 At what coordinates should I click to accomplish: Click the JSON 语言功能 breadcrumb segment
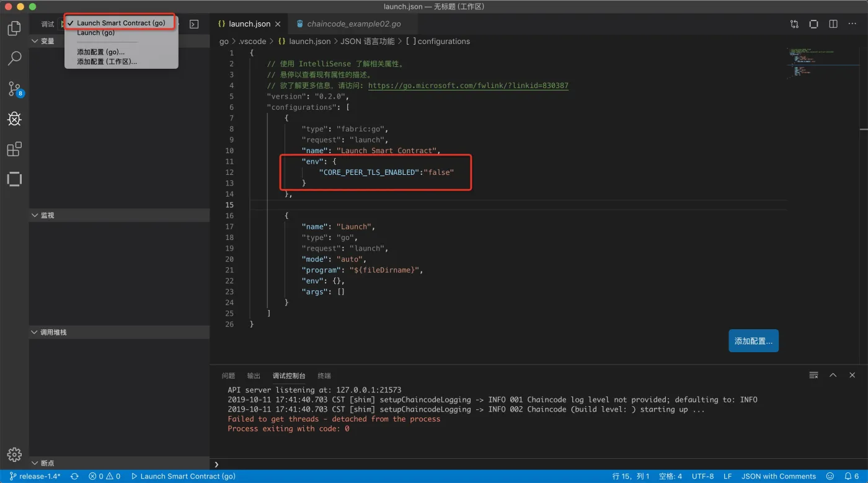(x=367, y=41)
